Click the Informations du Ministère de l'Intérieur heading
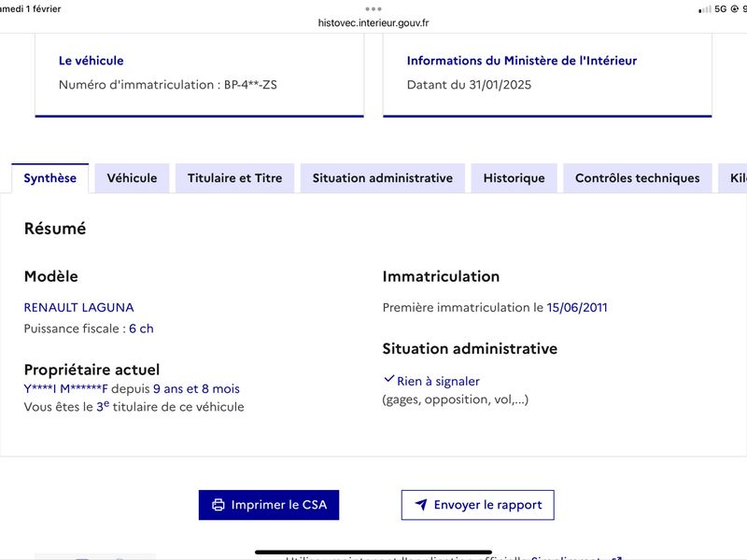Image resolution: width=747 pixels, height=560 pixels. (x=522, y=61)
